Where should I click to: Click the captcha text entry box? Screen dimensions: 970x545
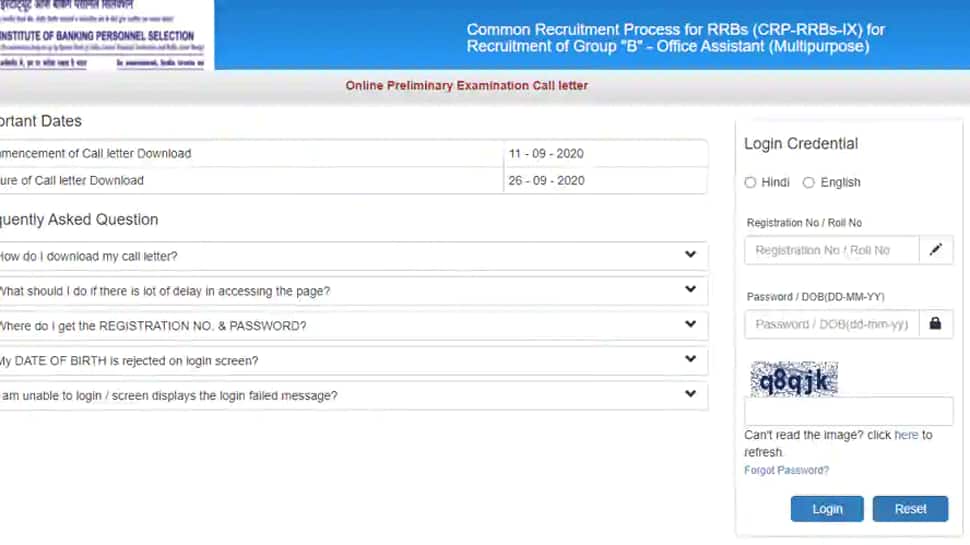coord(849,411)
